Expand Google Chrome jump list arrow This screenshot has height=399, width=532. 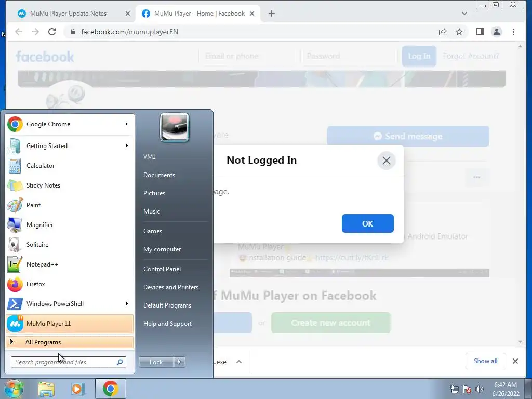tap(127, 124)
